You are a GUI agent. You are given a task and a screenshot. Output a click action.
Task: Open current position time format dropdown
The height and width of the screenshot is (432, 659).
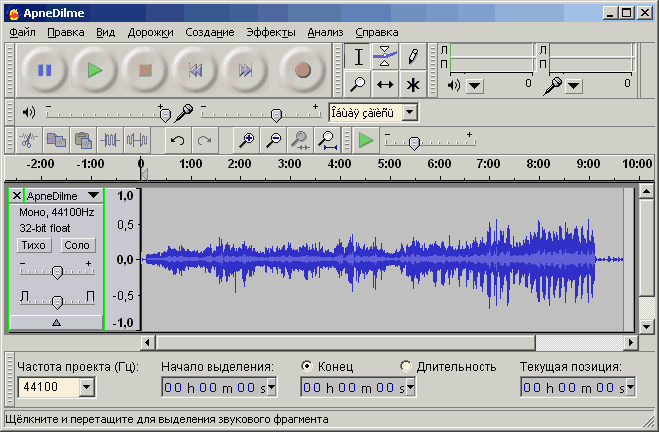(630, 387)
